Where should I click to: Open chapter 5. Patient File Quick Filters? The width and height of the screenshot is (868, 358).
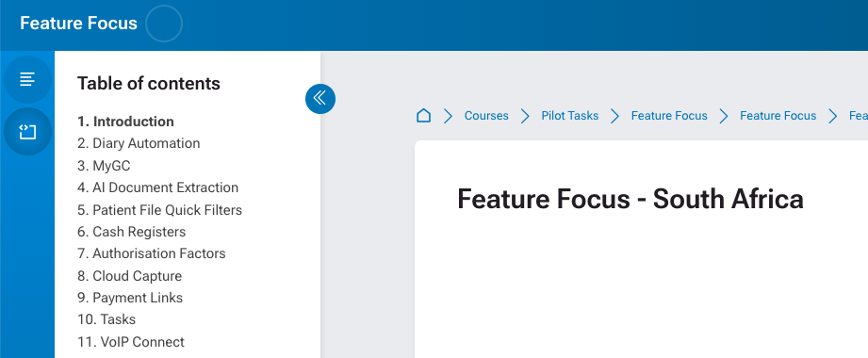click(x=159, y=210)
